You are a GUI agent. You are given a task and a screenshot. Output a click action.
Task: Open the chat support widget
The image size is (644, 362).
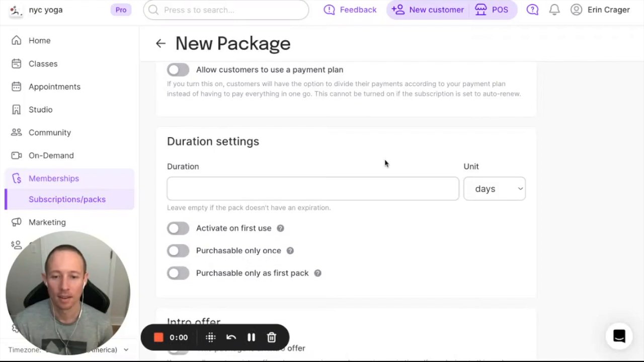(619, 336)
